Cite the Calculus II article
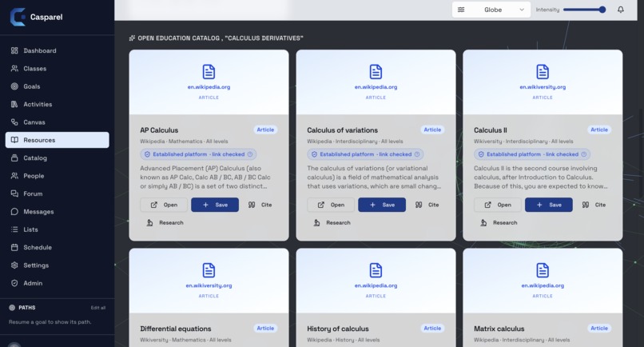The image size is (644, 347). coord(594,205)
